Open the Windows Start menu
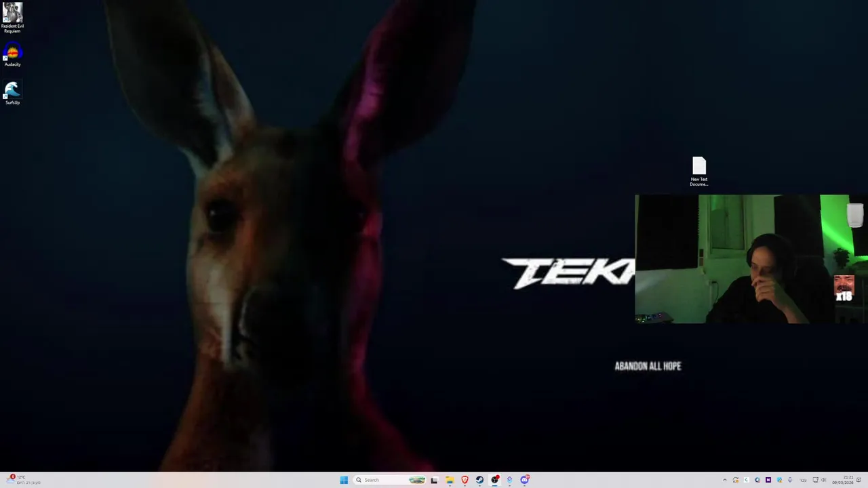868x488 pixels. (344, 480)
